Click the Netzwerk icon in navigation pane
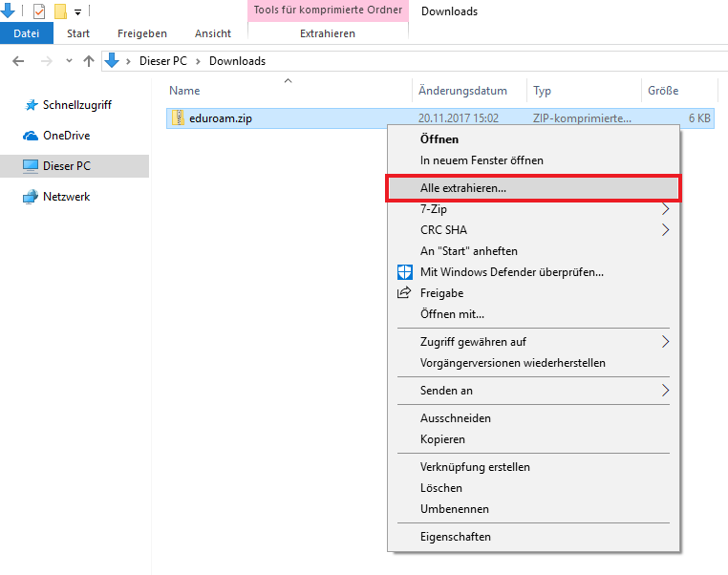The width and height of the screenshot is (728, 575). [x=32, y=197]
